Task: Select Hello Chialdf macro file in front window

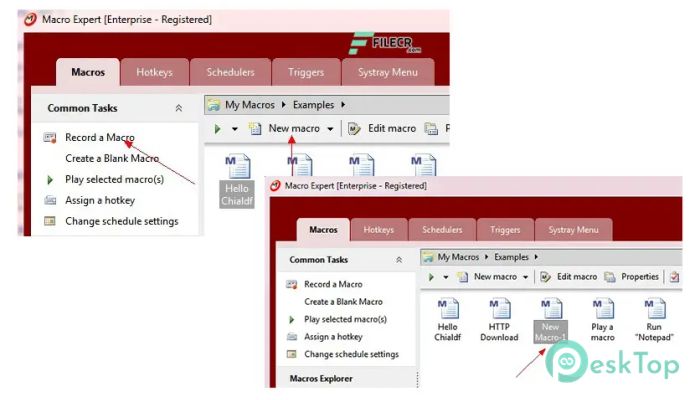Action: coord(448,320)
